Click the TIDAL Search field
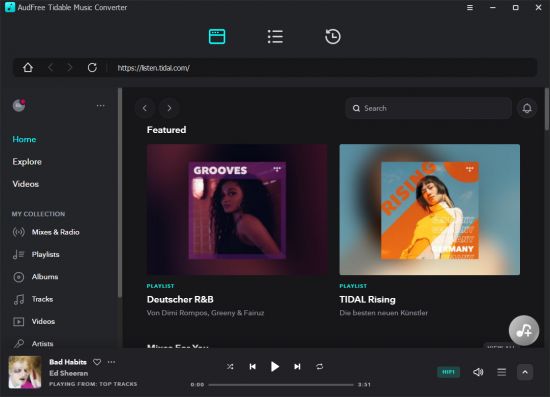 [428, 108]
